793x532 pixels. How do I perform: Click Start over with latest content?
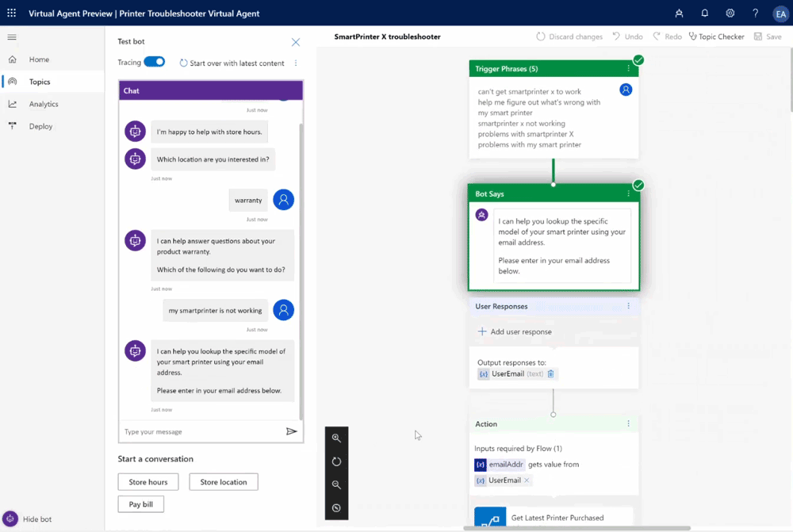pos(232,63)
